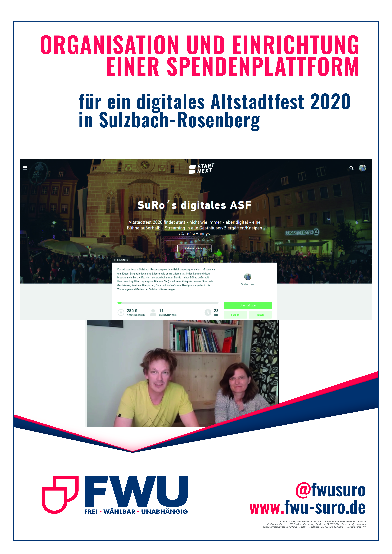This screenshot has width=392, height=554.
Task: Click the remaining days clock icon
Action: point(208,312)
